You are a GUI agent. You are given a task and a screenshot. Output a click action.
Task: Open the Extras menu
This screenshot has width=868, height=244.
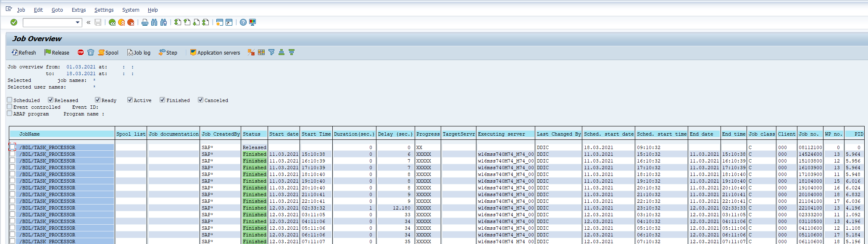[x=79, y=10]
